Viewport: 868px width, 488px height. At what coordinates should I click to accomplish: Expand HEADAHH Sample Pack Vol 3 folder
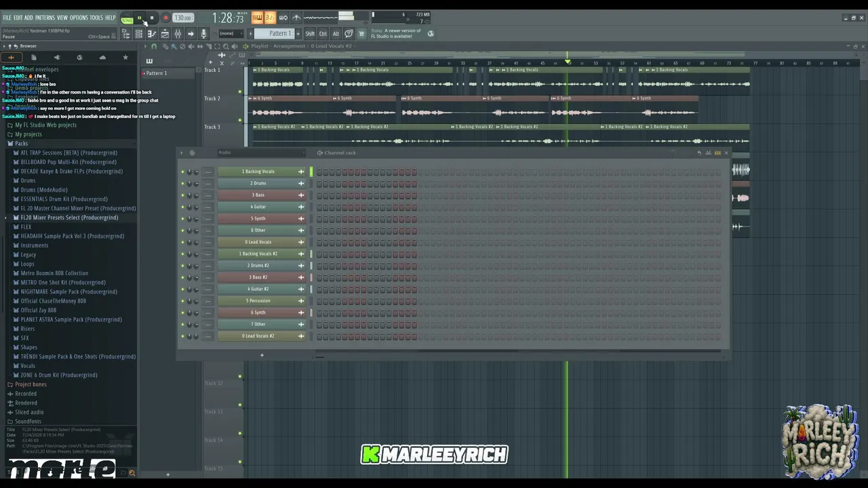(x=73, y=237)
